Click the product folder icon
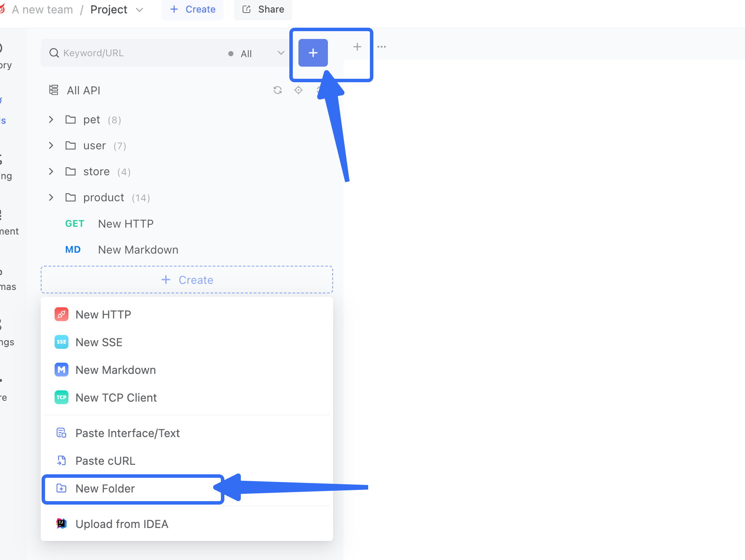The width and height of the screenshot is (745, 560). pos(71,197)
